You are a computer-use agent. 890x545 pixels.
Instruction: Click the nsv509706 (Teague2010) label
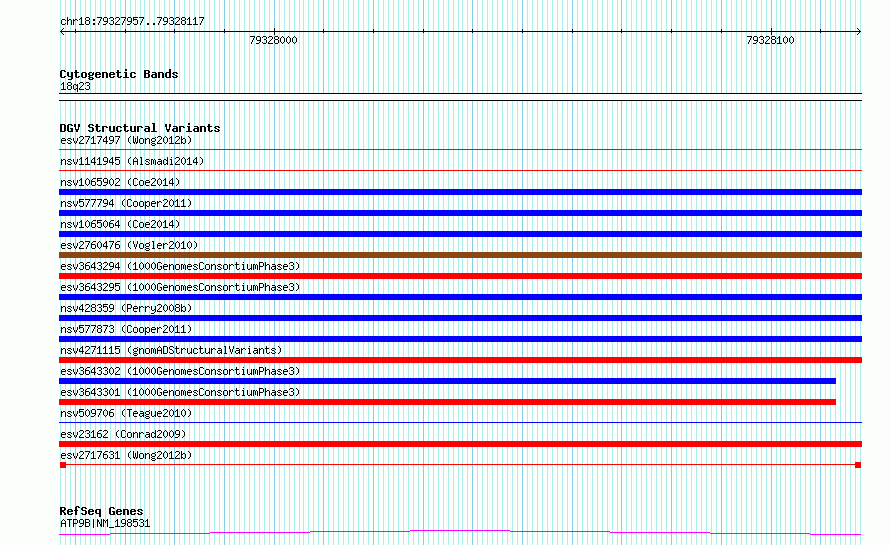pos(126,413)
